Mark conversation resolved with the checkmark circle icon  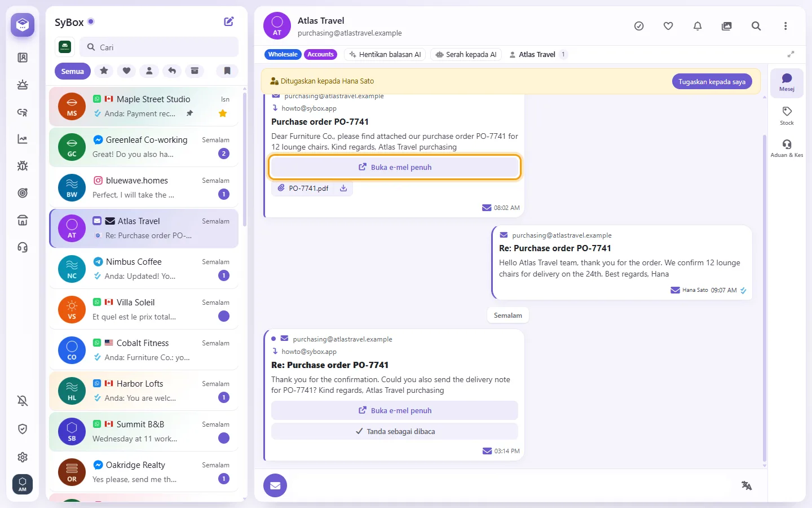639,26
